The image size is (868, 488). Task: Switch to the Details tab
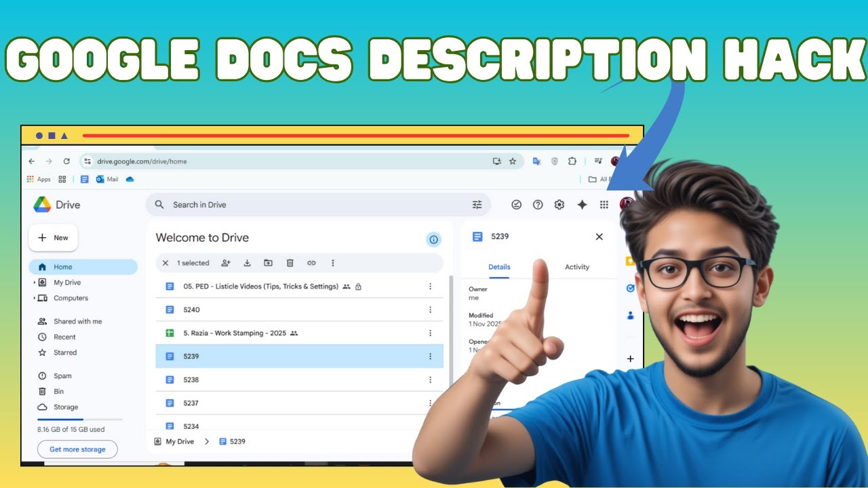[499, 267]
